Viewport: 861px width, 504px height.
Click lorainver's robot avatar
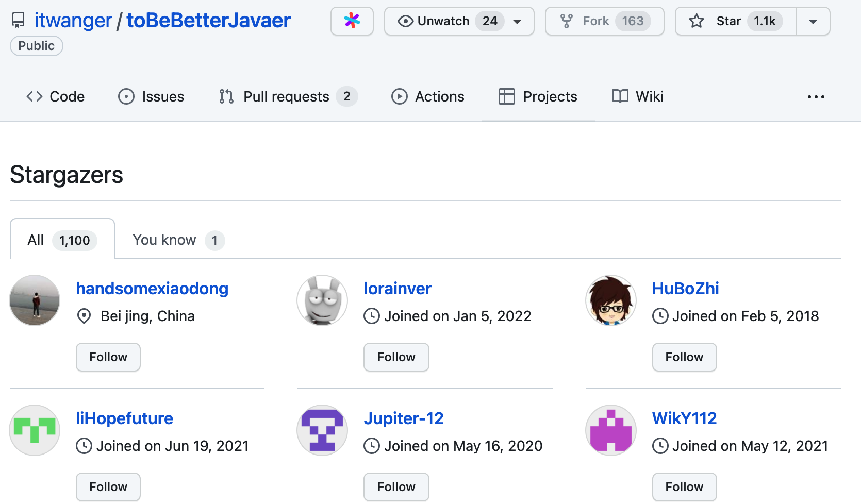point(322,300)
